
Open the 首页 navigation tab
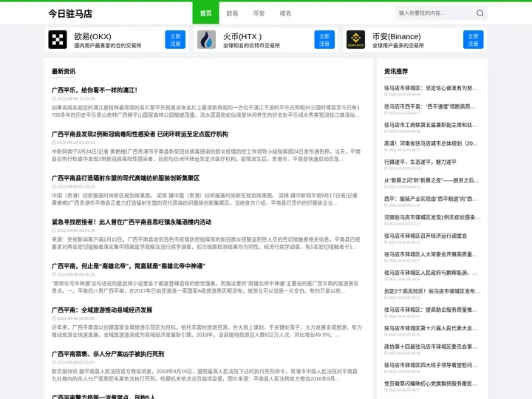pyautogui.click(x=205, y=13)
